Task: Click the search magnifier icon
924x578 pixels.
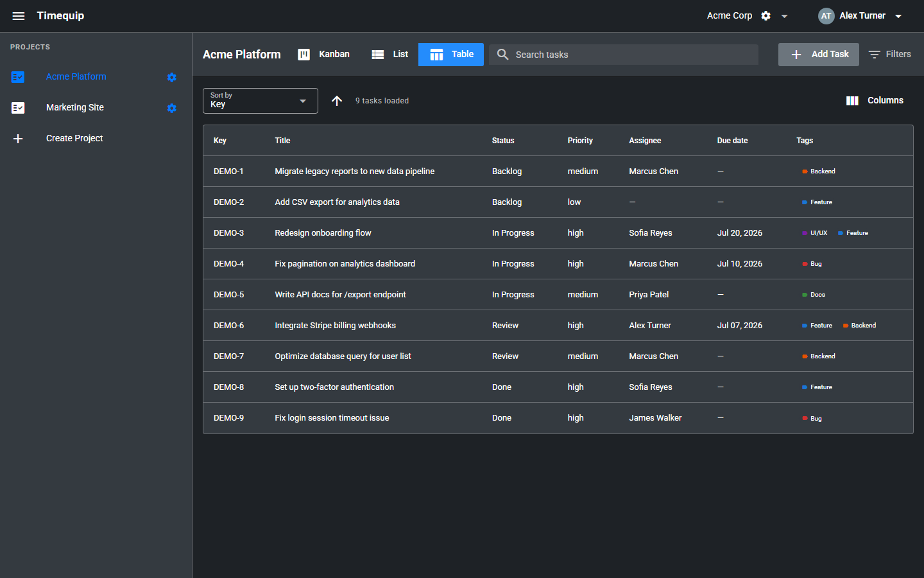Action: point(503,55)
